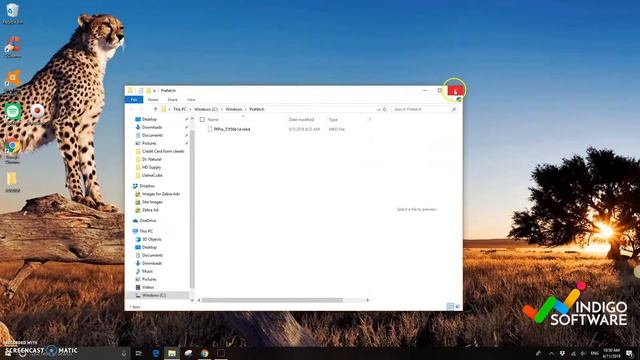Open the address bar history dropdown
The image size is (640, 360).
coord(379,109)
